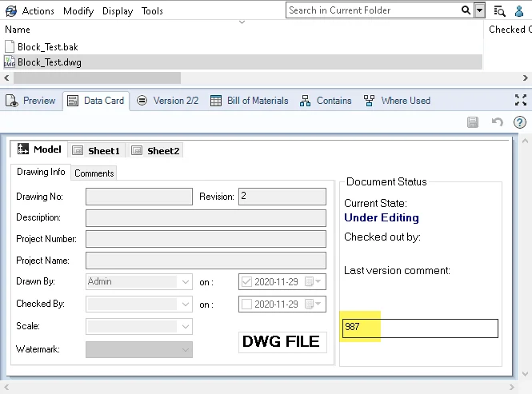532x394 pixels.
Task: Click the save data card icon
Action: pos(473,122)
